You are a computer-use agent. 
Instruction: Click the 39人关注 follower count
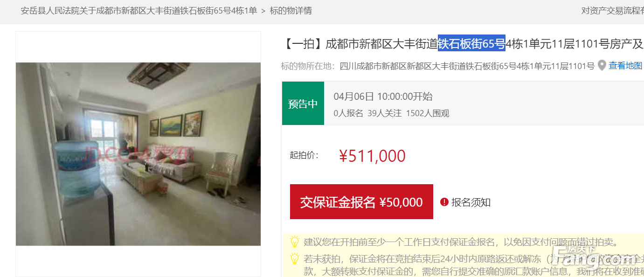coord(384,113)
